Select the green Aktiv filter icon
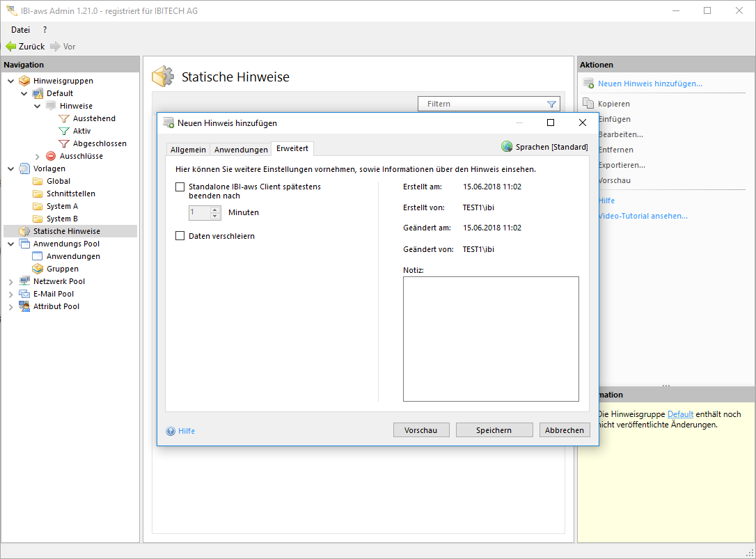The width and height of the screenshot is (756, 559). click(64, 131)
